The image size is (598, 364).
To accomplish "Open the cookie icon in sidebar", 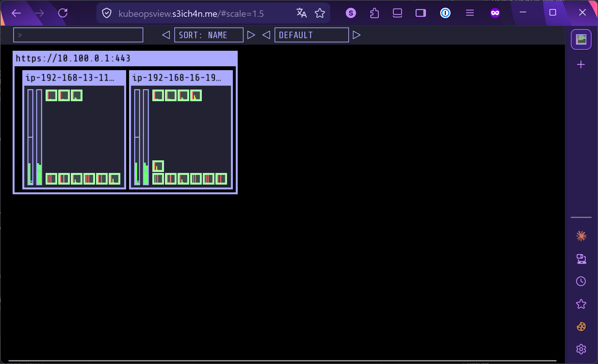I will point(581,327).
